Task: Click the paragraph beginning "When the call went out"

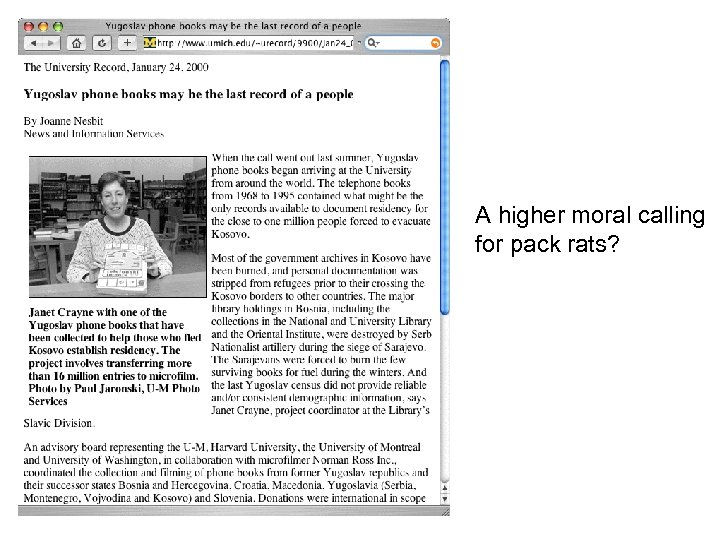Action: click(x=321, y=196)
